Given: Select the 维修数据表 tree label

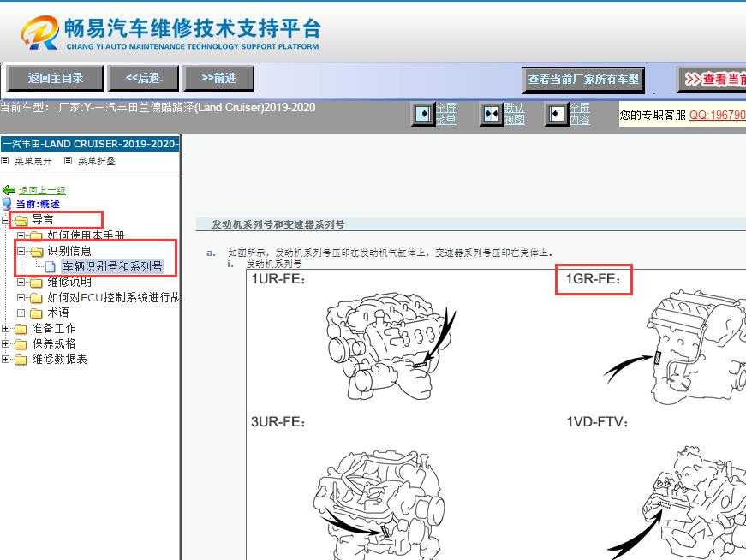Looking at the screenshot, I should click(59, 359).
